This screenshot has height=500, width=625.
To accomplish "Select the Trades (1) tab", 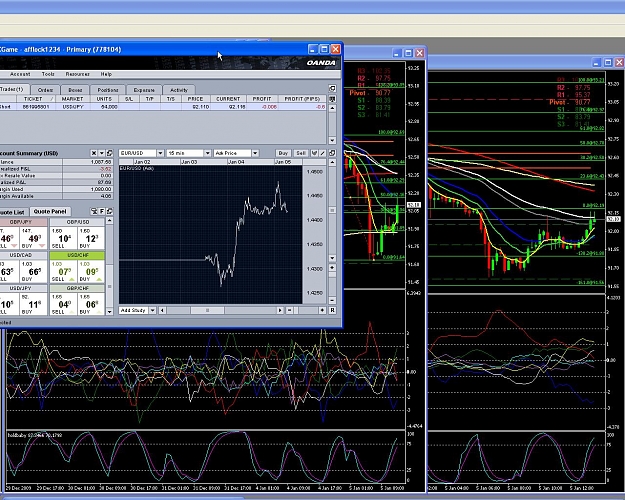I will (x=13, y=89).
